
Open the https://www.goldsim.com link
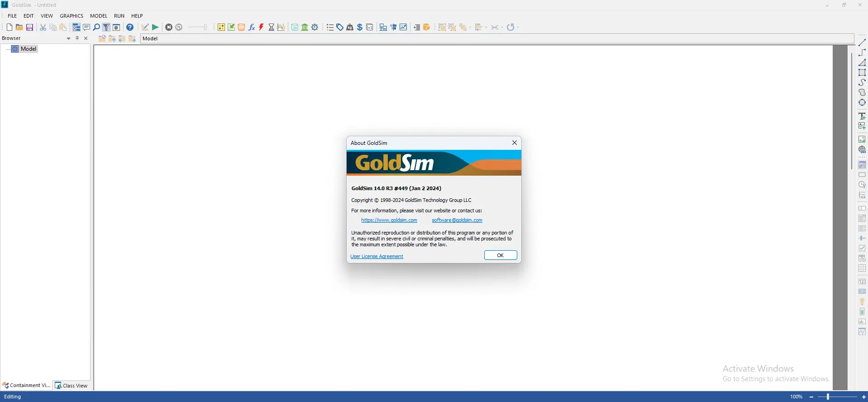click(x=389, y=220)
